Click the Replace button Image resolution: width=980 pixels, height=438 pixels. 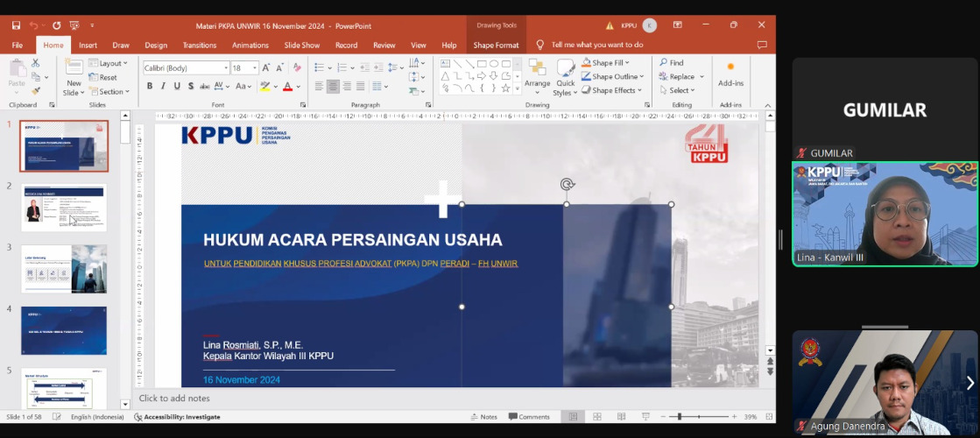681,76
